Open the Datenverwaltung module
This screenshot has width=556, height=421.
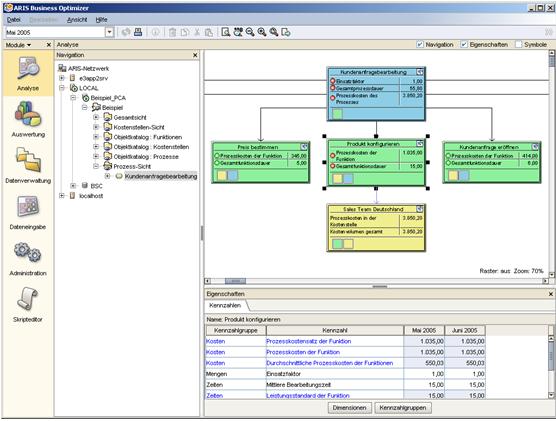point(28,165)
